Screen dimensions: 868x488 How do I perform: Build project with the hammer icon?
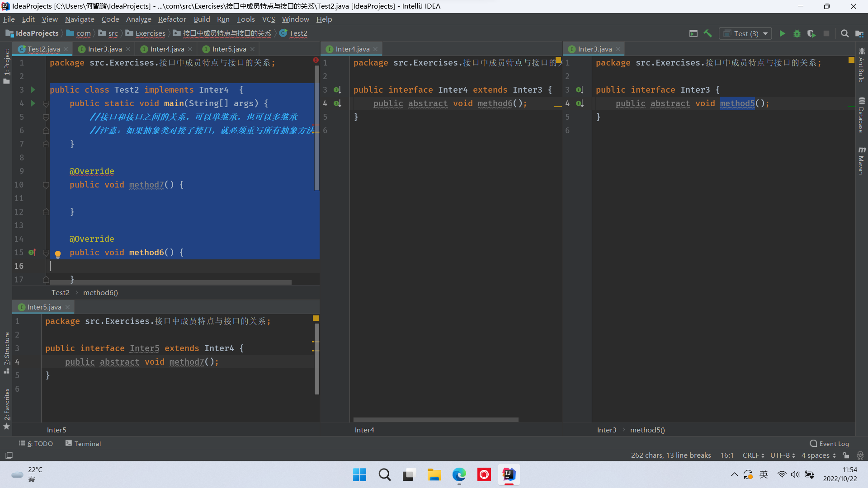pyautogui.click(x=708, y=33)
